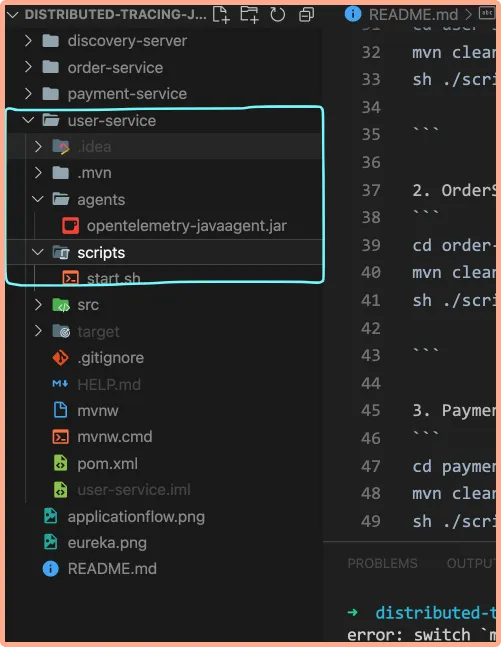
Task: Click line number 32 in the editor
Action: (371, 52)
